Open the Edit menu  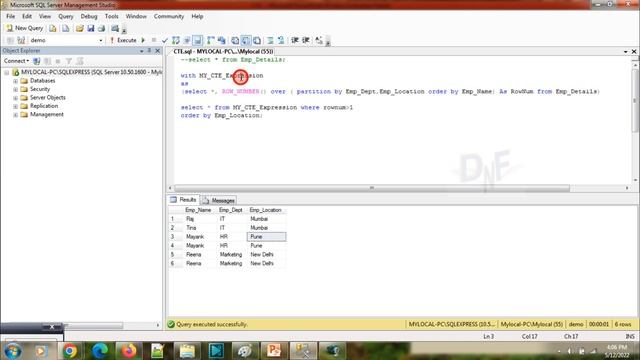pos(27,16)
